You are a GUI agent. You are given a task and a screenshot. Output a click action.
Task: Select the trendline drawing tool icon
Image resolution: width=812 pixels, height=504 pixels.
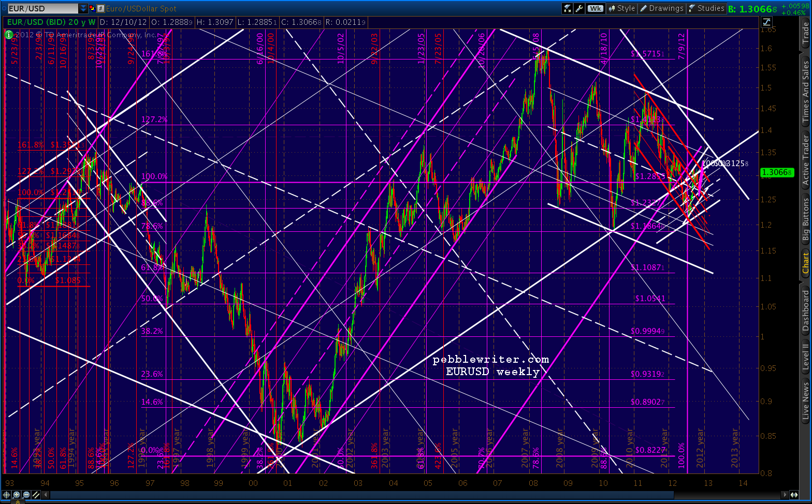click(35, 495)
